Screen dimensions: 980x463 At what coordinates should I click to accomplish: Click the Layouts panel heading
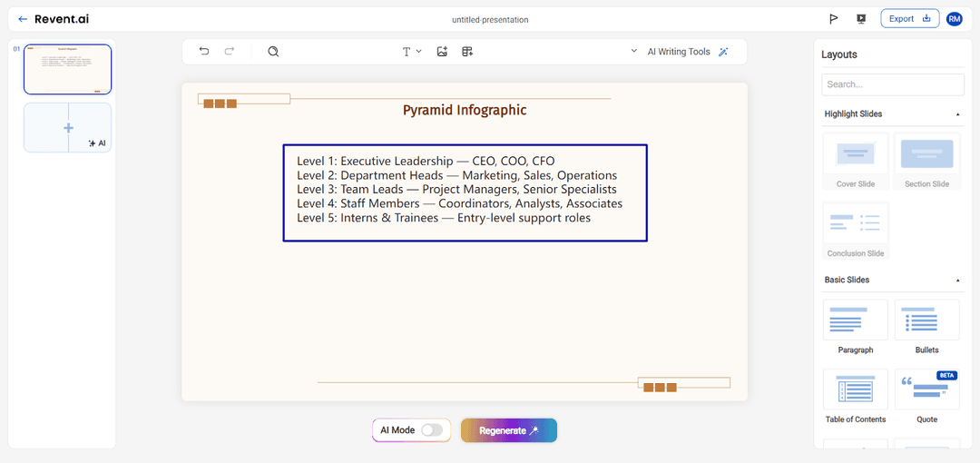(x=838, y=54)
